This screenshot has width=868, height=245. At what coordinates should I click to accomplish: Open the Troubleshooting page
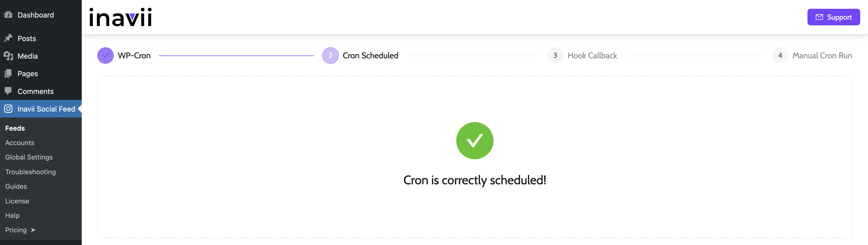pyautogui.click(x=30, y=172)
